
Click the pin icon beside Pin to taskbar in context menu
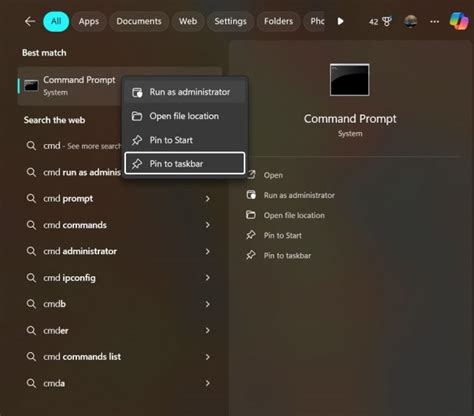(137, 164)
